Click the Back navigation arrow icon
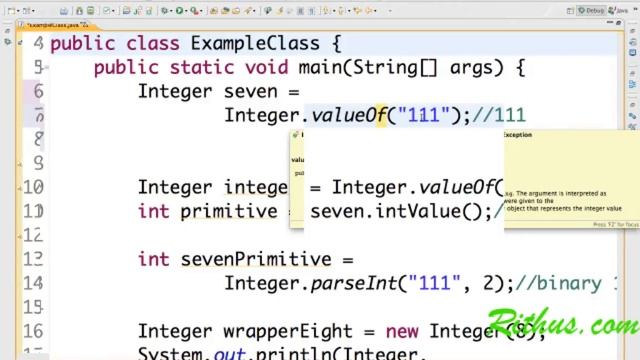This screenshot has width=640, height=360. point(358,11)
